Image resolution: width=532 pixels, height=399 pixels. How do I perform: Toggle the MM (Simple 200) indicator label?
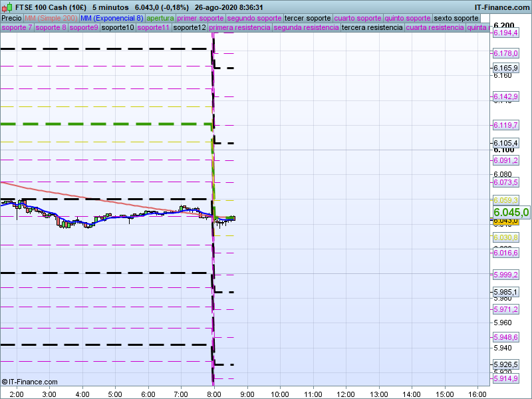click(x=51, y=18)
